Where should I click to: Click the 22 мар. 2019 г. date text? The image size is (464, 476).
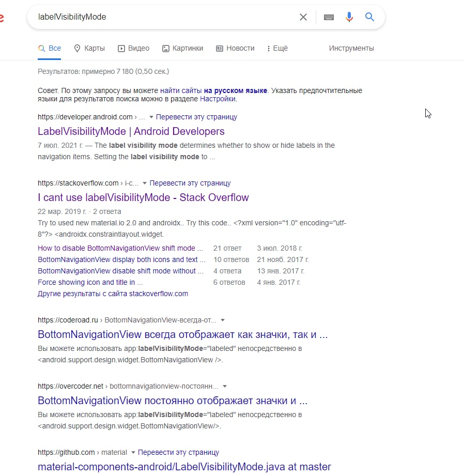coord(62,211)
